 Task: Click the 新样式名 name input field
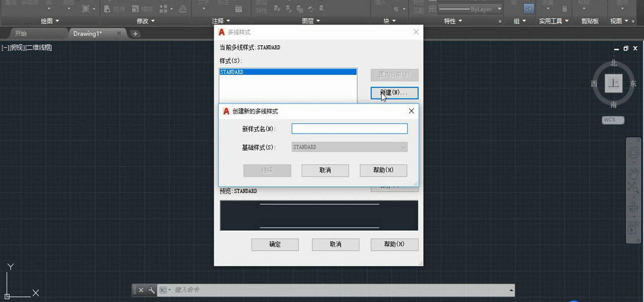coord(349,128)
